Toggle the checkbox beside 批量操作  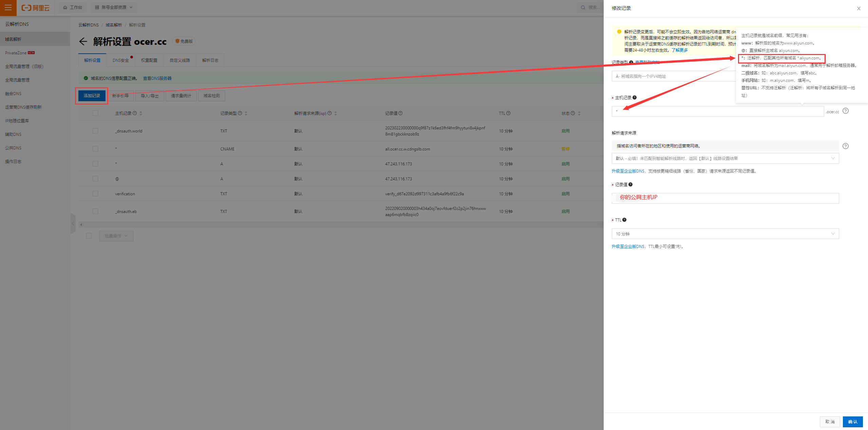[89, 236]
